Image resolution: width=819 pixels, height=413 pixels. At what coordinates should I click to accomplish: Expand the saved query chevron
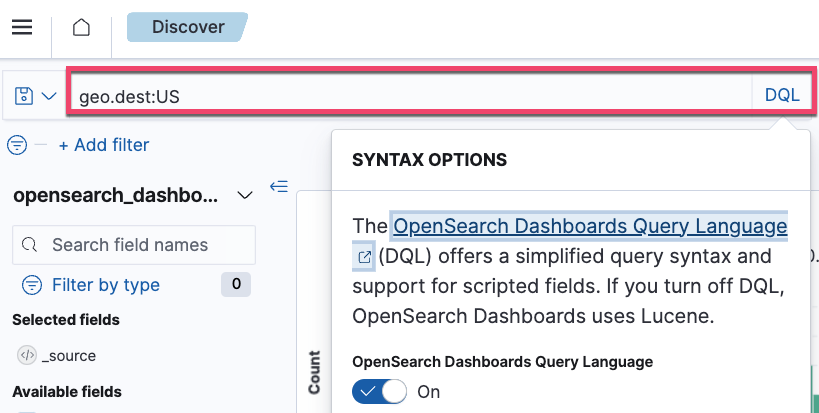(49, 96)
